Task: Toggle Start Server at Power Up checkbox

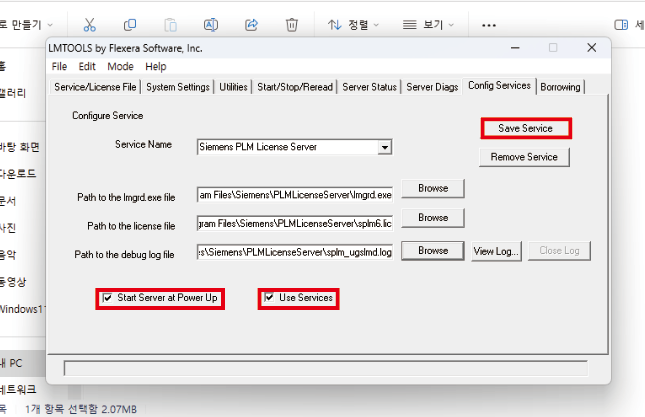Action: [107, 298]
